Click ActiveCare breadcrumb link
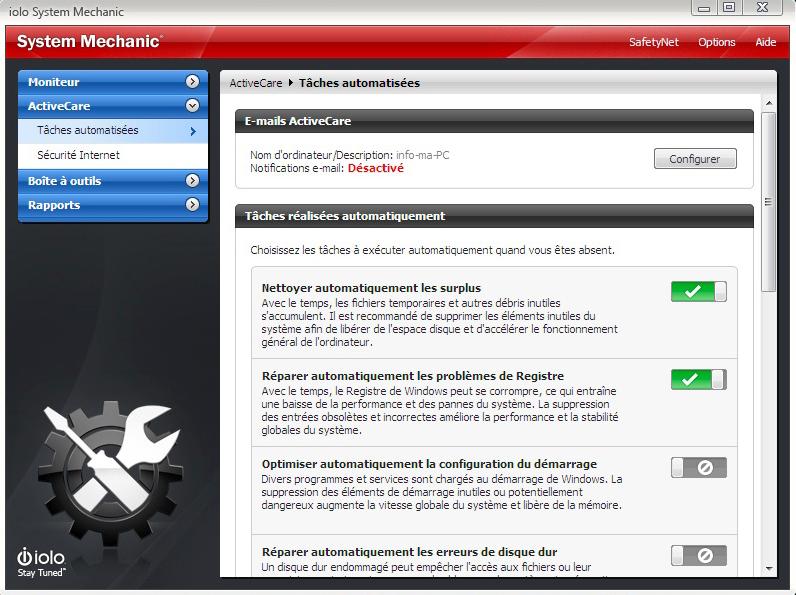 pos(255,83)
